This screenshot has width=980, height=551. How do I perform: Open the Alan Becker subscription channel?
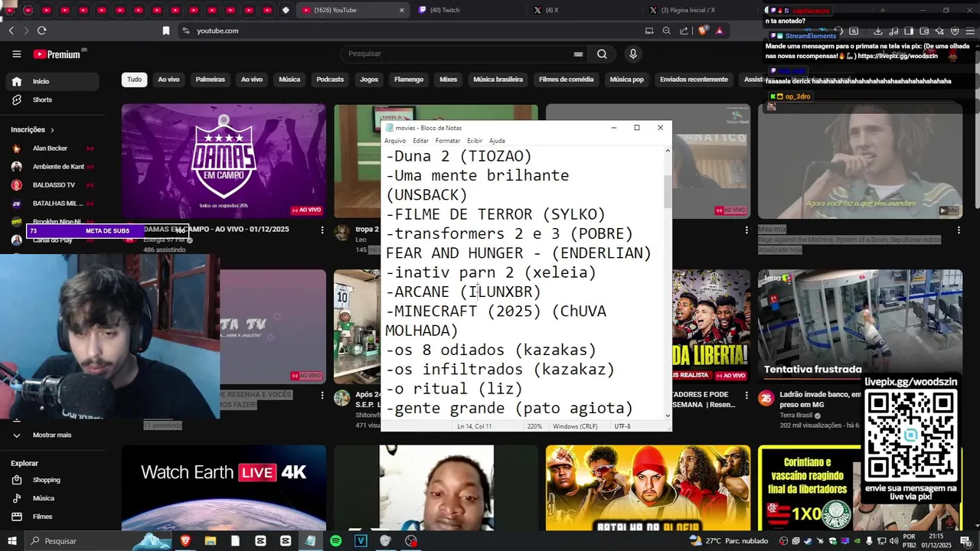coord(51,148)
